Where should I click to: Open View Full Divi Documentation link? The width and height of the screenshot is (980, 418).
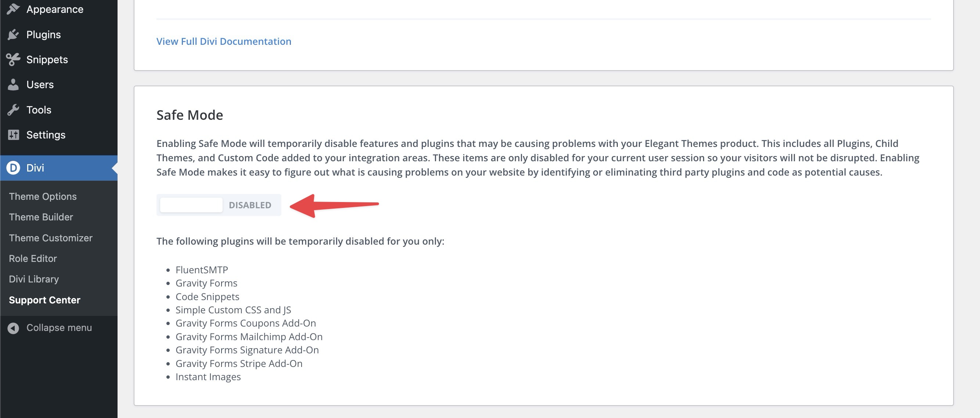click(224, 41)
